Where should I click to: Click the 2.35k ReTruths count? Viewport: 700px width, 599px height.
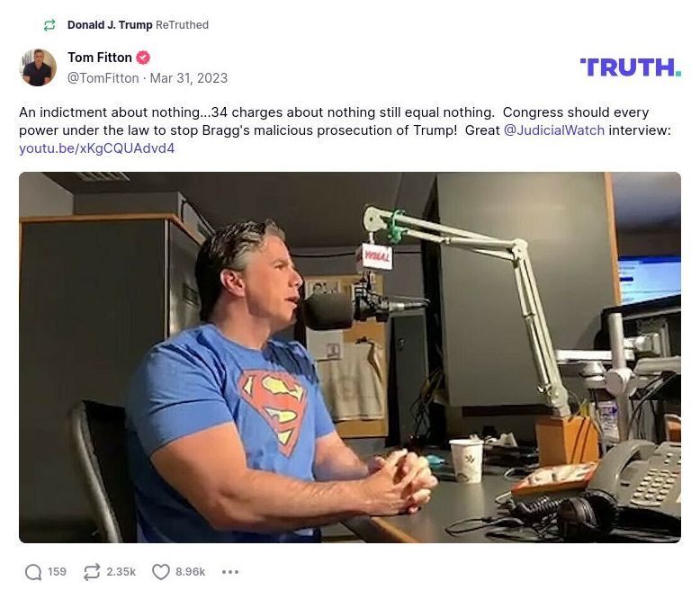[121, 572]
